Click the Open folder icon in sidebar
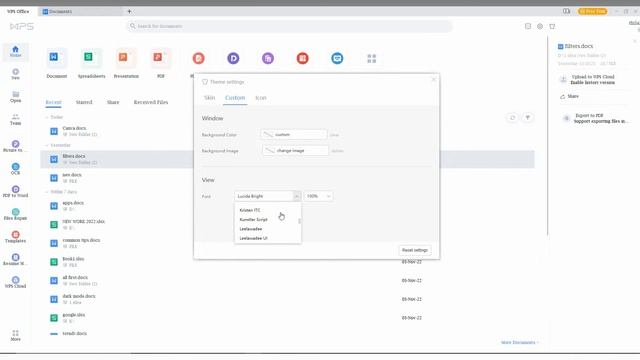The height and width of the screenshot is (360, 640). pyautogui.click(x=16, y=95)
